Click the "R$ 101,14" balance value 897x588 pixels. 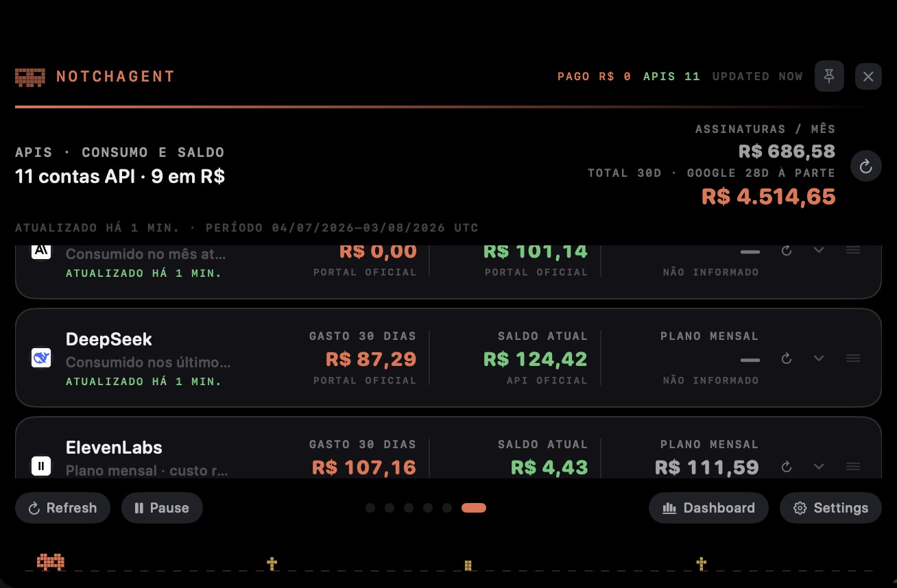coord(536,251)
